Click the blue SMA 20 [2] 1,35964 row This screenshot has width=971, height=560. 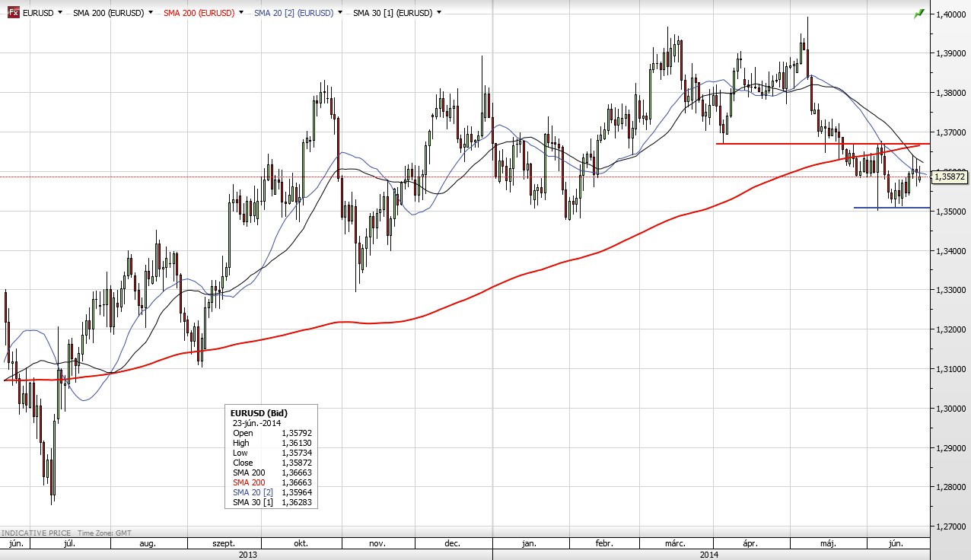coord(272,492)
